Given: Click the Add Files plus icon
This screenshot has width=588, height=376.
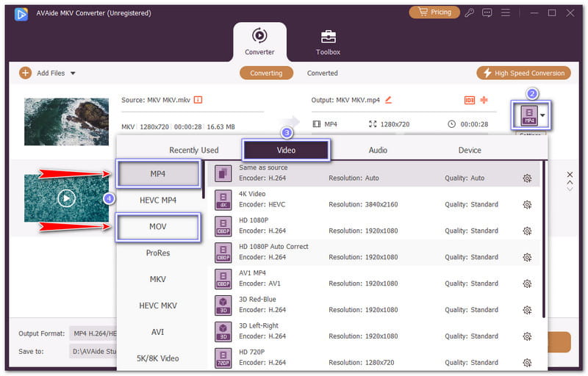Looking at the screenshot, I should coord(25,73).
